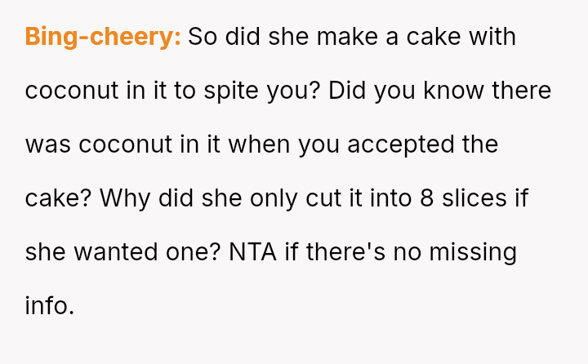Open the Bing-cheery user profile link
588x364 pixels.
click(103, 37)
